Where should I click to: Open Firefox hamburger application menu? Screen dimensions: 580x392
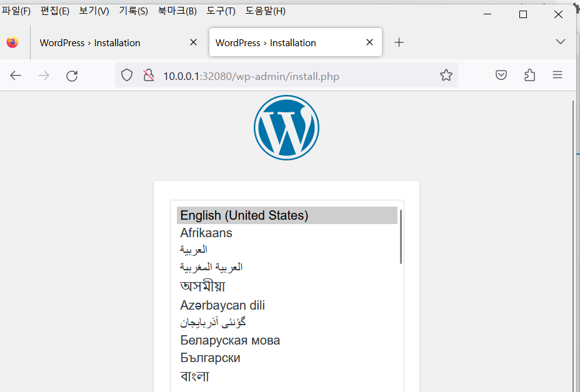[557, 75]
